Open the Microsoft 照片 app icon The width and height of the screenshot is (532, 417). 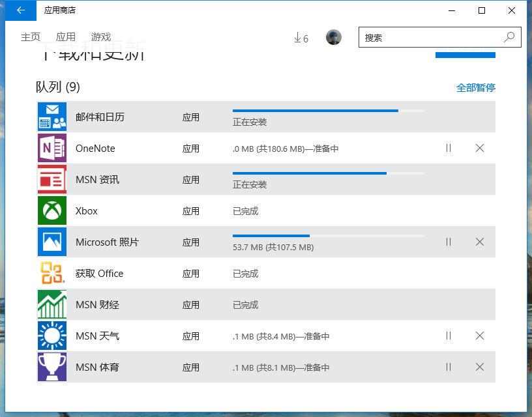[52, 242]
